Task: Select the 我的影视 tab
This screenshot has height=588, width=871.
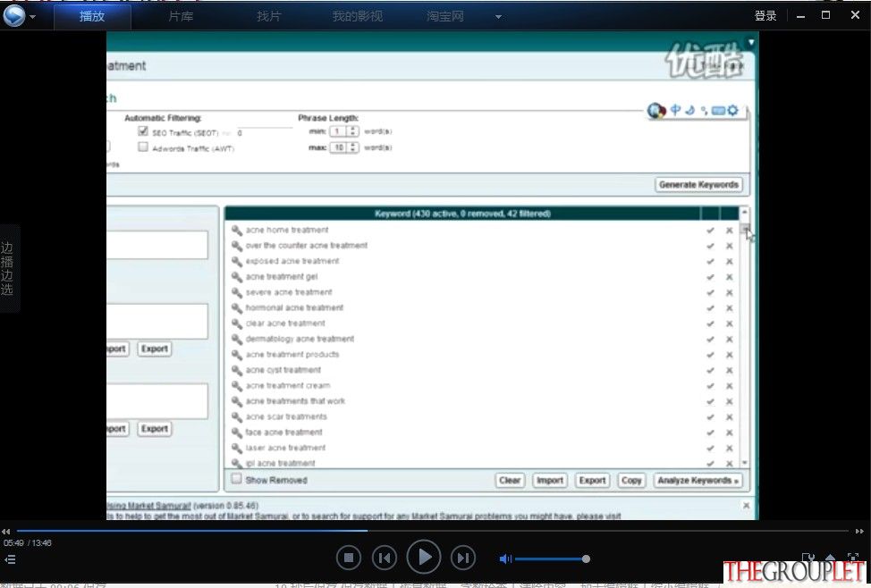Action: click(358, 17)
